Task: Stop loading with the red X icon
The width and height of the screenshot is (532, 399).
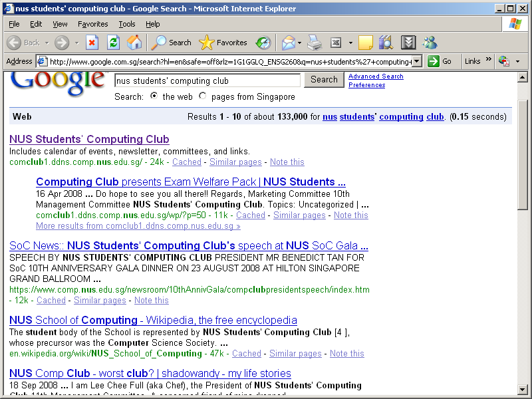Action: 92,43
